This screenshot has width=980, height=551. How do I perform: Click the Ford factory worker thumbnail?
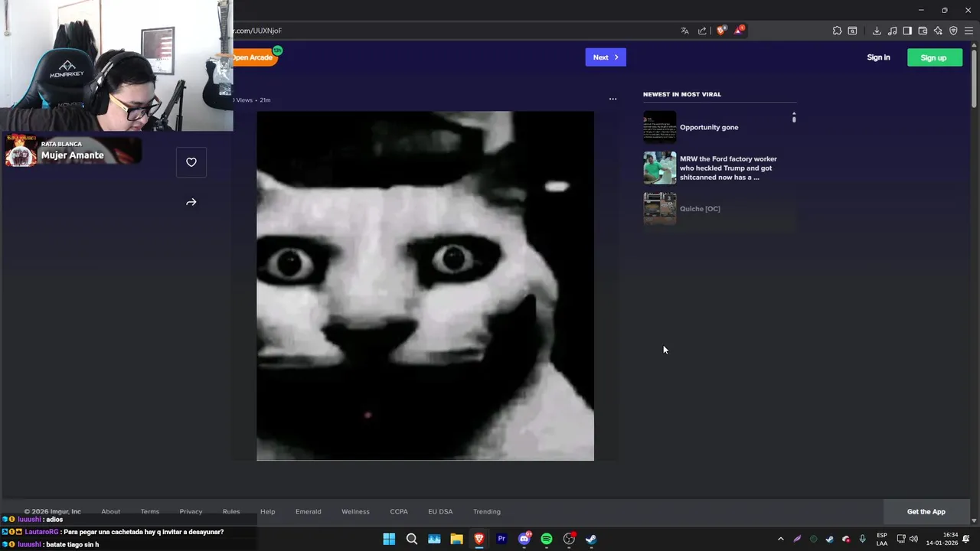pyautogui.click(x=659, y=168)
